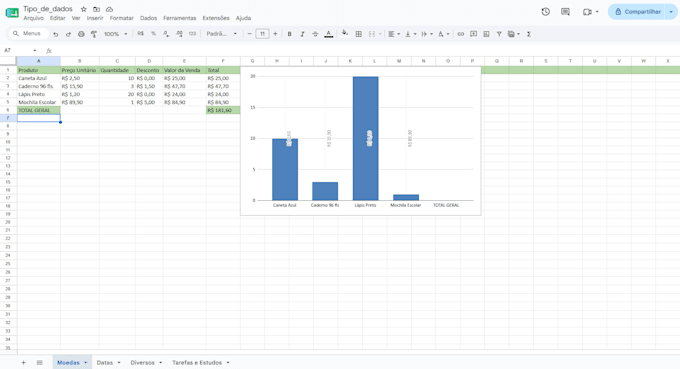
Task: Open the Editar menu
Action: click(x=57, y=18)
